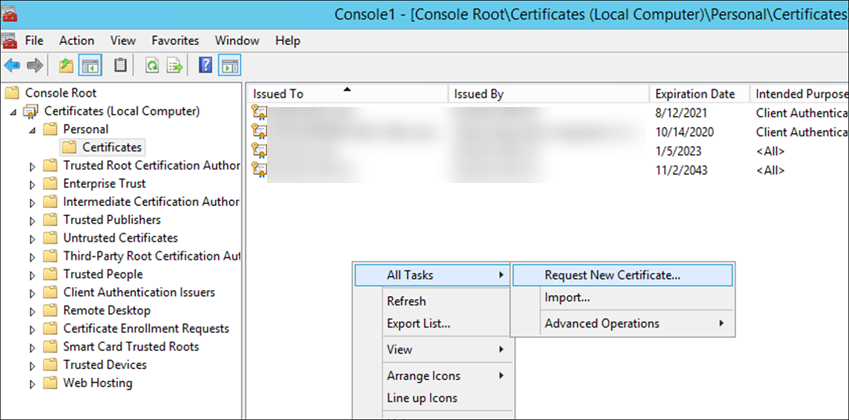
Task: Open the Action menu
Action: click(x=76, y=41)
